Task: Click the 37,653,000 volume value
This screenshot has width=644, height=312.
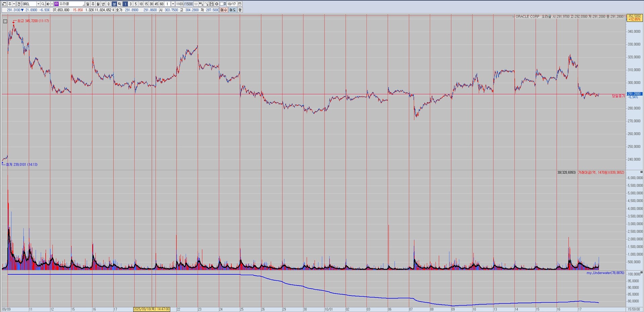Action: click(x=61, y=10)
